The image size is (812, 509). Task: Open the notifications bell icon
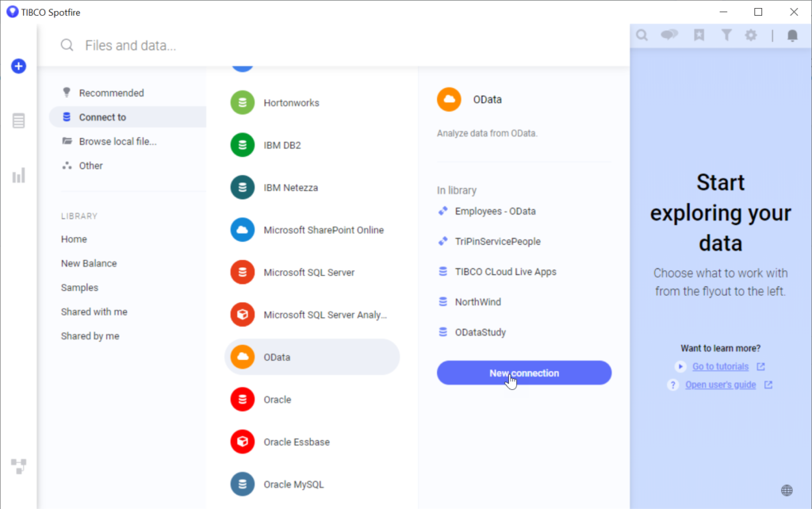pos(792,35)
